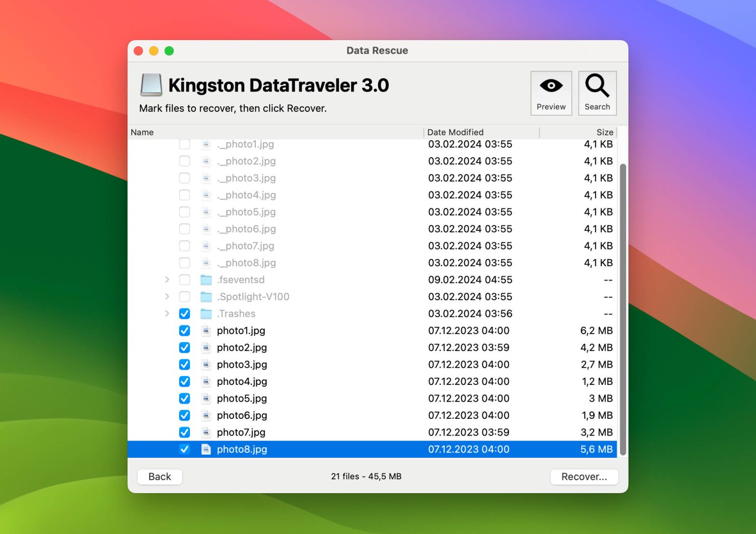Expand the .Trashes folder contents

(167, 314)
